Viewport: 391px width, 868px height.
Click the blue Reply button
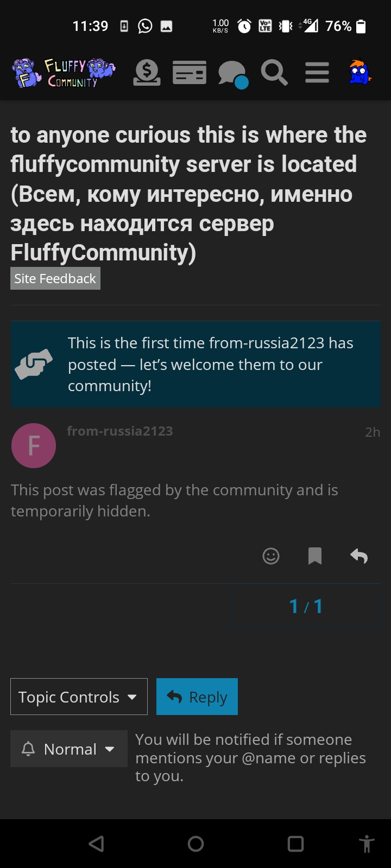tap(197, 697)
